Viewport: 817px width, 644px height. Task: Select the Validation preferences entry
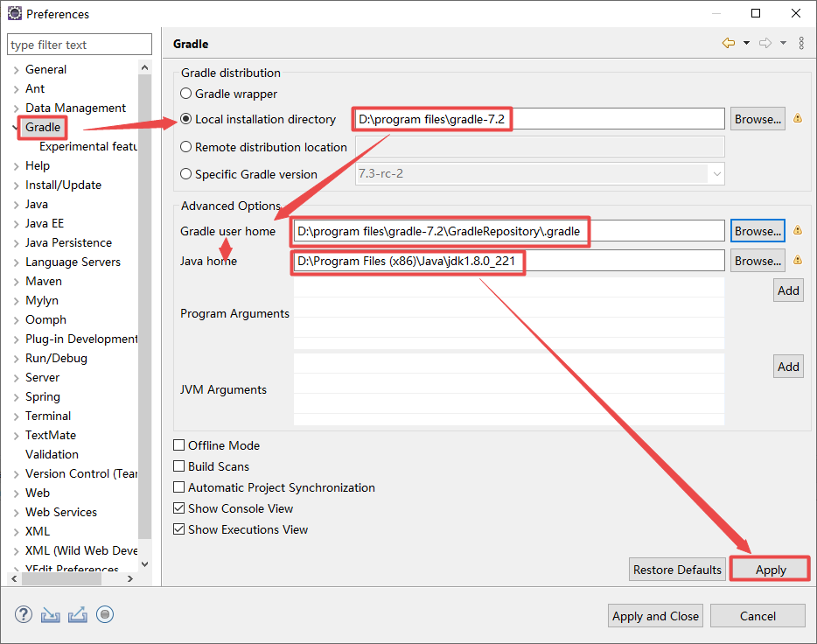(x=52, y=454)
